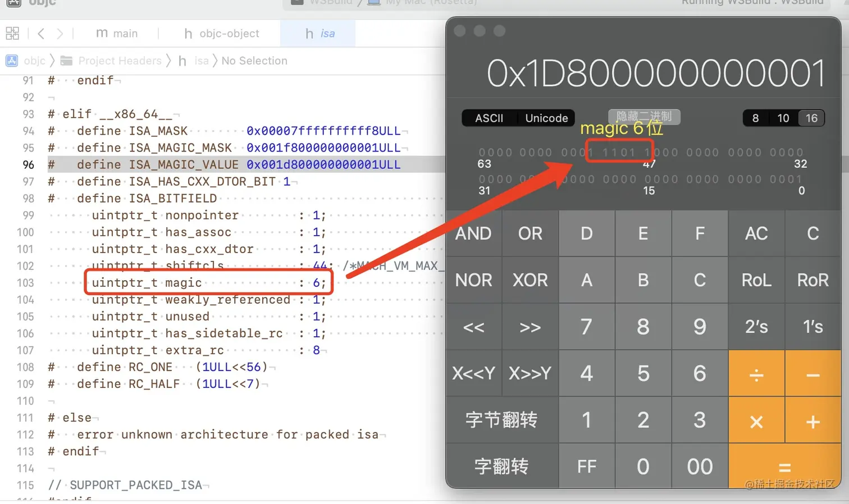Click the calculator hex result display
The width and height of the screenshot is (849, 504).
tap(656, 73)
